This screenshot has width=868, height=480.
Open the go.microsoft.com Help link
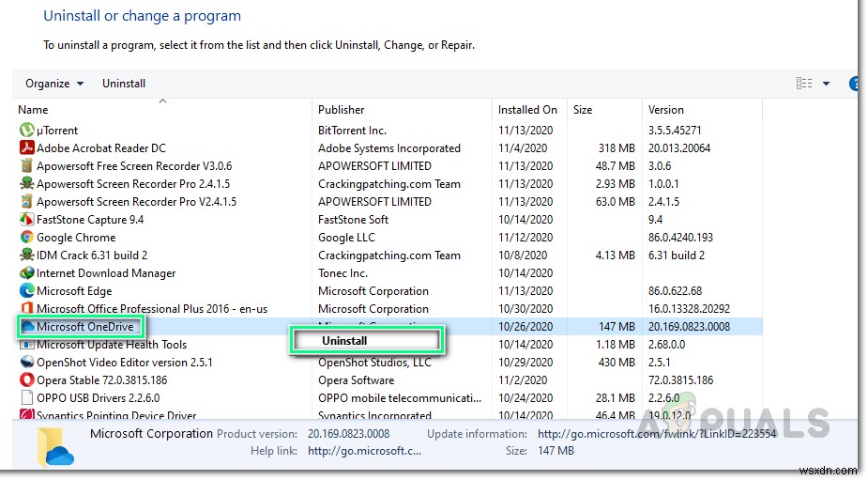(364, 451)
